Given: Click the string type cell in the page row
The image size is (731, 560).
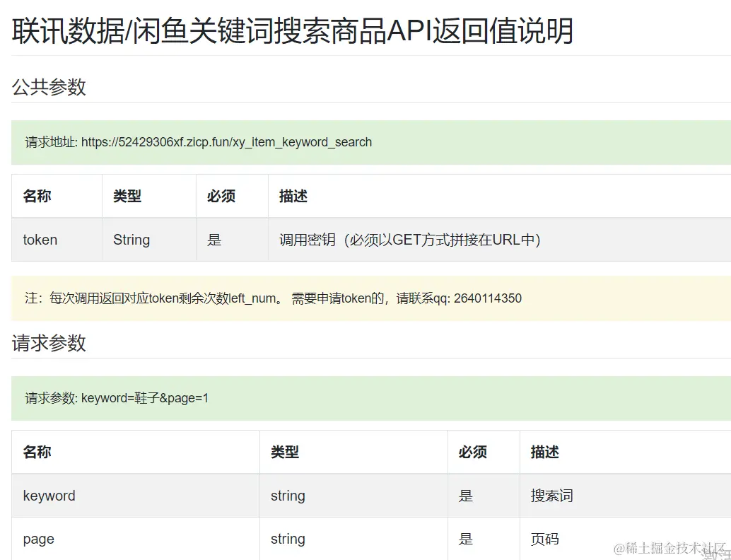Looking at the screenshot, I should (x=354, y=539).
